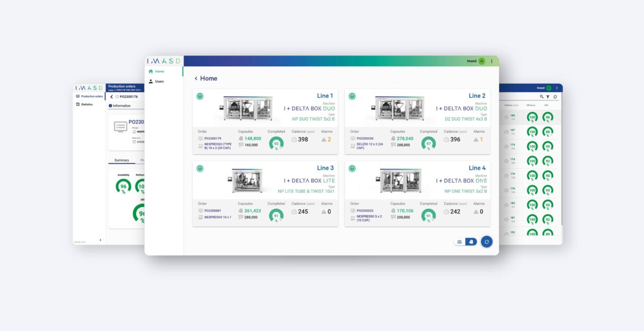Open Statistics in the left sidebar
Viewport: 644px width, 331px height.
(87, 104)
